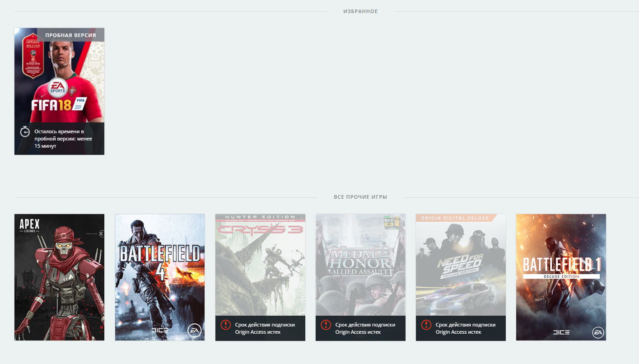639x364 pixels.
Task: Click the EA logo on Battlefield 1 cover
Action: (598, 333)
